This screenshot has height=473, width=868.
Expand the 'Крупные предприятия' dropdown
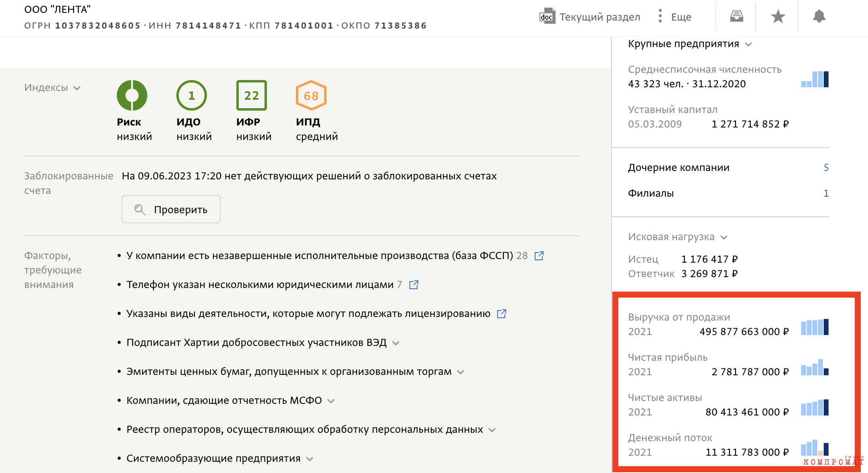(x=748, y=44)
